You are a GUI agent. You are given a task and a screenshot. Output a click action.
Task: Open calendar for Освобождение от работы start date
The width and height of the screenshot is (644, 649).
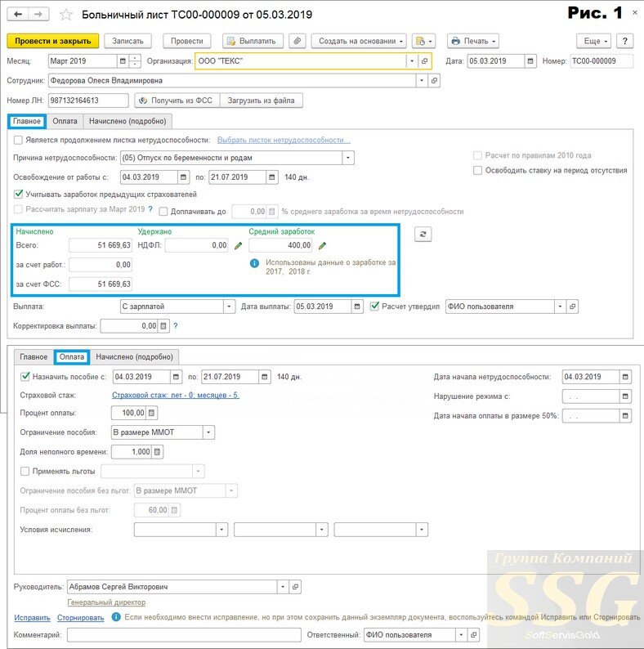[183, 177]
